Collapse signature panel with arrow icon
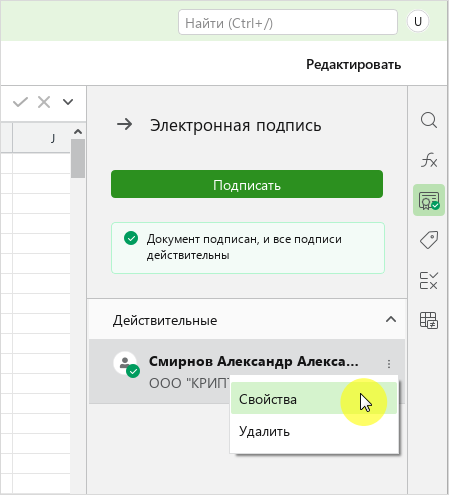449x495 pixels. click(x=125, y=125)
